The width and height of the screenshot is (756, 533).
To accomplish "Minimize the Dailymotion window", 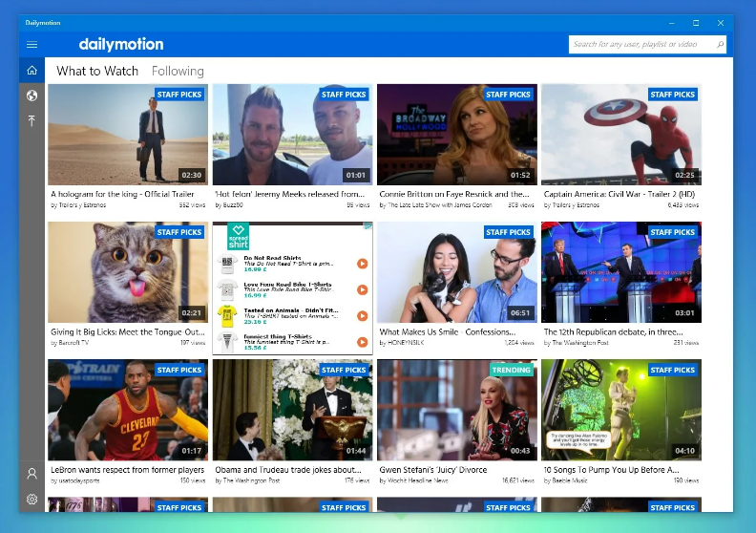I will tap(672, 23).
